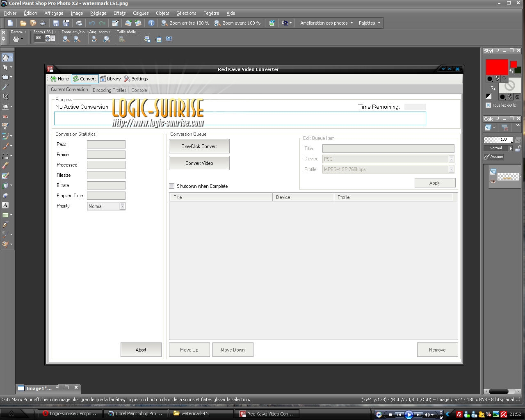The width and height of the screenshot is (525, 420).
Task: Click the Abort button
Action: [141, 350]
